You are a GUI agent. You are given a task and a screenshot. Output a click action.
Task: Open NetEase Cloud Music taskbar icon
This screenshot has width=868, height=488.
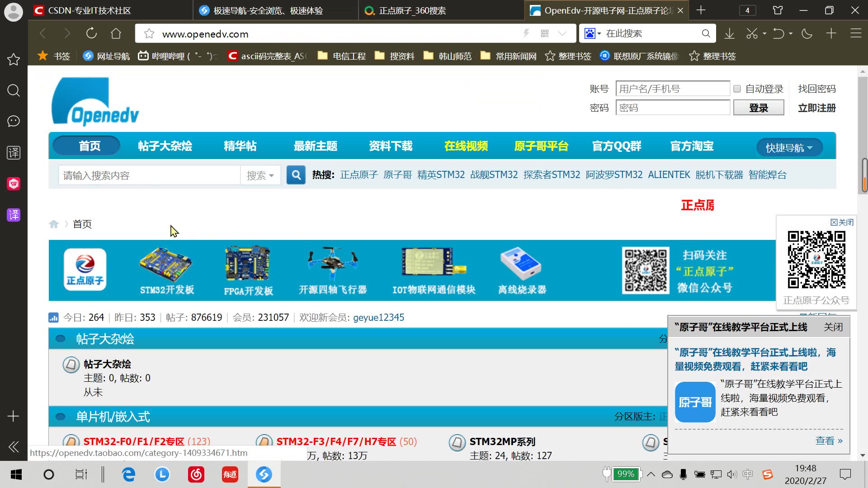196,474
